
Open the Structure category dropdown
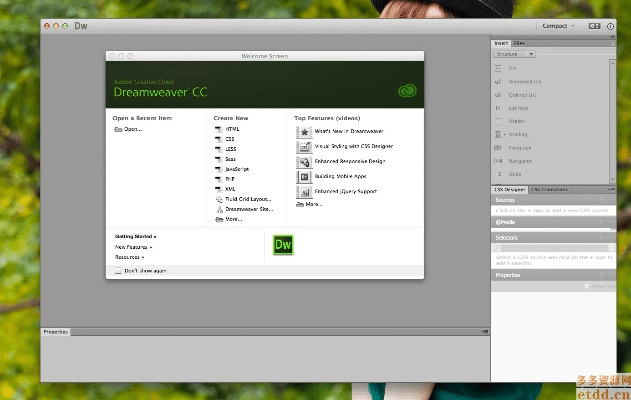coord(515,54)
